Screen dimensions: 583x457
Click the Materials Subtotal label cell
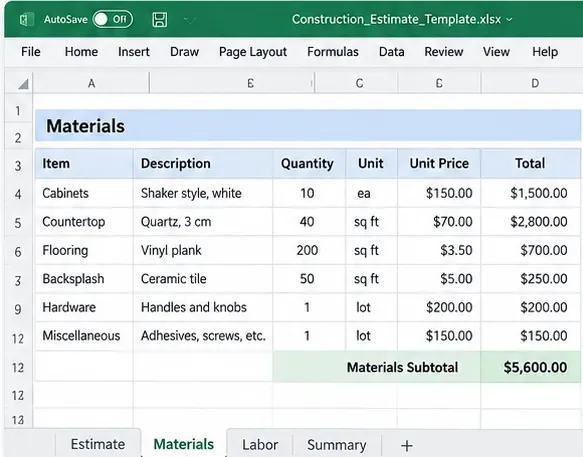(x=377, y=367)
